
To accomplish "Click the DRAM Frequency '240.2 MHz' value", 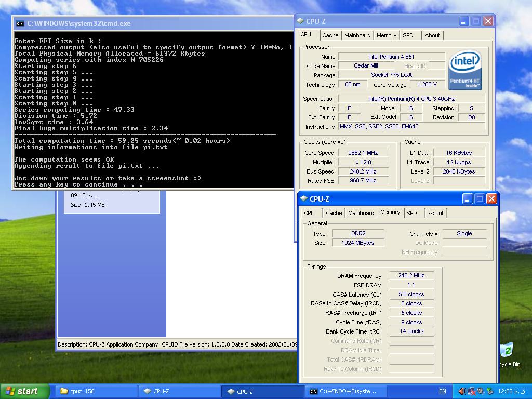I will pyautogui.click(x=411, y=275).
